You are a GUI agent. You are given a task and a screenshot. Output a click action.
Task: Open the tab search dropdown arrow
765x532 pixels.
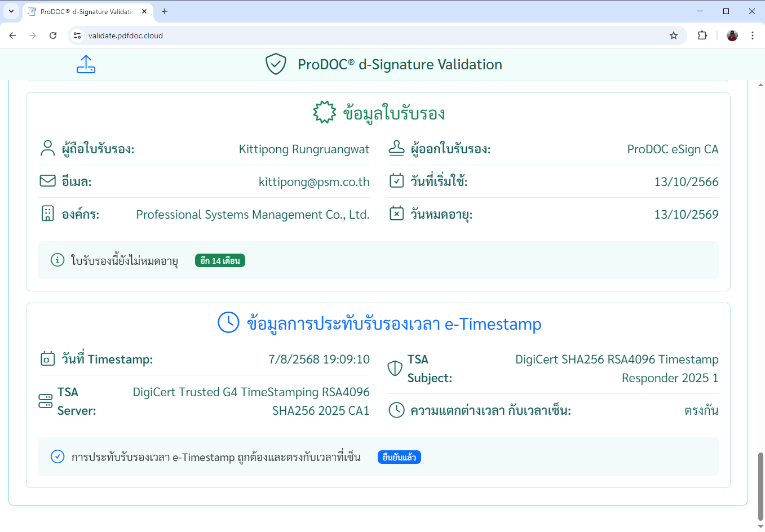pos(11,11)
